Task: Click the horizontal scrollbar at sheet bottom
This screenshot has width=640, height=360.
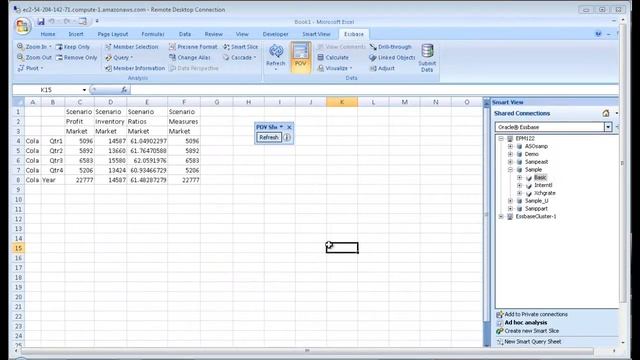Action: (x=307, y=351)
